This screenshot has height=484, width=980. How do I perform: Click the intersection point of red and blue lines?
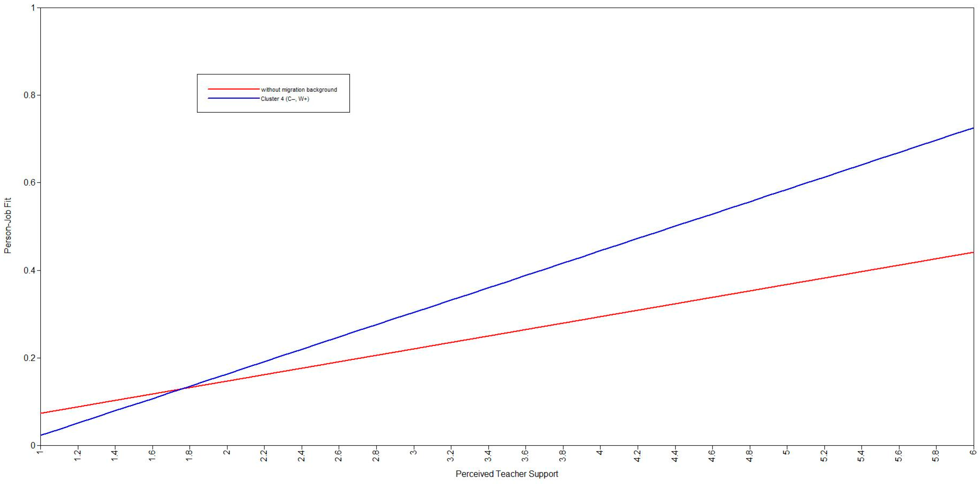[x=182, y=388]
